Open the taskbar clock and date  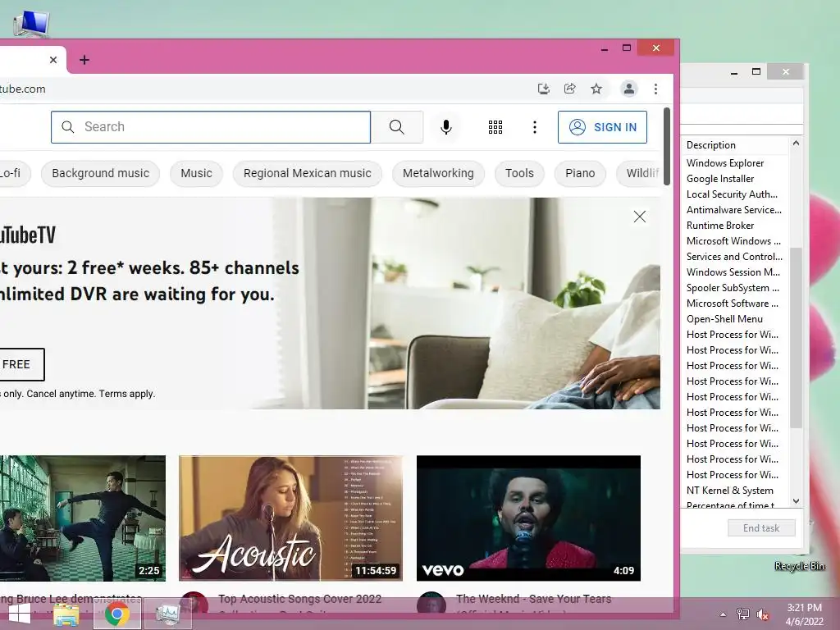point(804,614)
